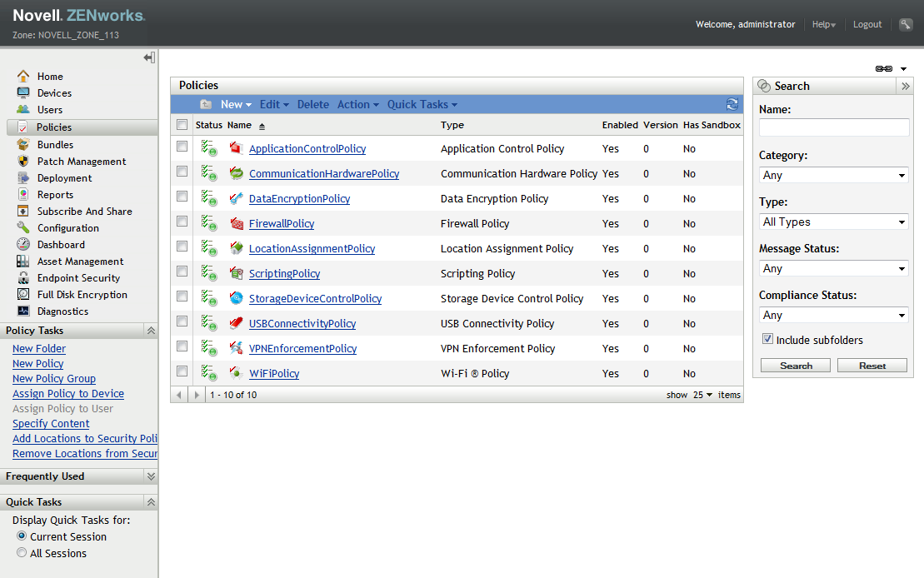Open the Type dropdown showing All Types

[834, 222]
